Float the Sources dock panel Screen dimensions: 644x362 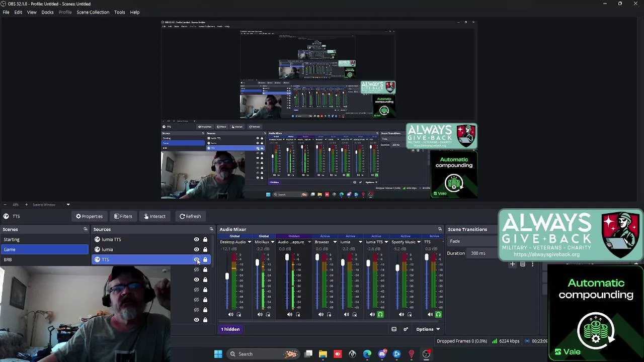(x=211, y=229)
